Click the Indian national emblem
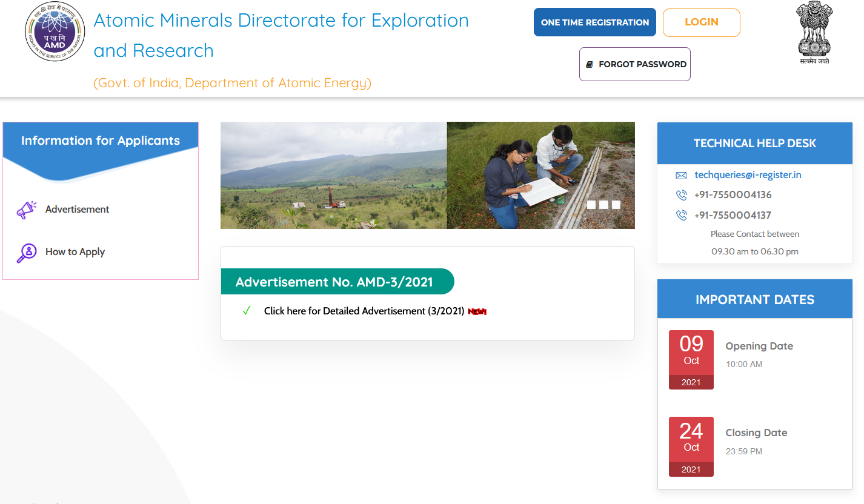Viewport: 864px width, 504px height. [814, 32]
